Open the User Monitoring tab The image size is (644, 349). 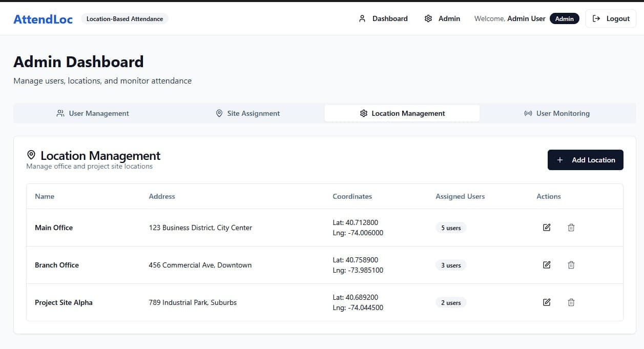557,113
